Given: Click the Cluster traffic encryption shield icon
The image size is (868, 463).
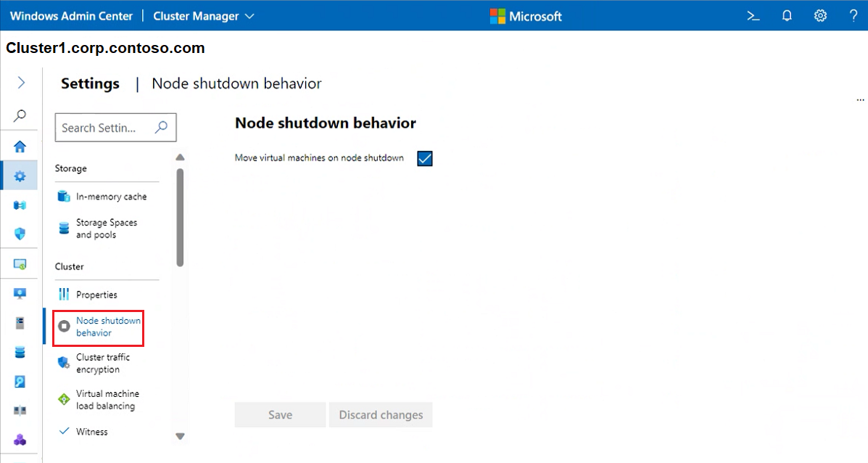Looking at the screenshot, I should 65,363.
